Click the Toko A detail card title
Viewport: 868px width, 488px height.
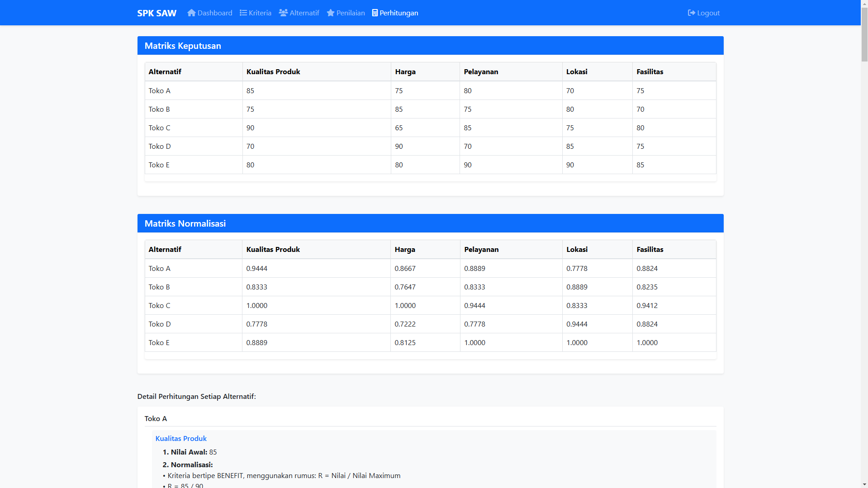tap(156, 418)
